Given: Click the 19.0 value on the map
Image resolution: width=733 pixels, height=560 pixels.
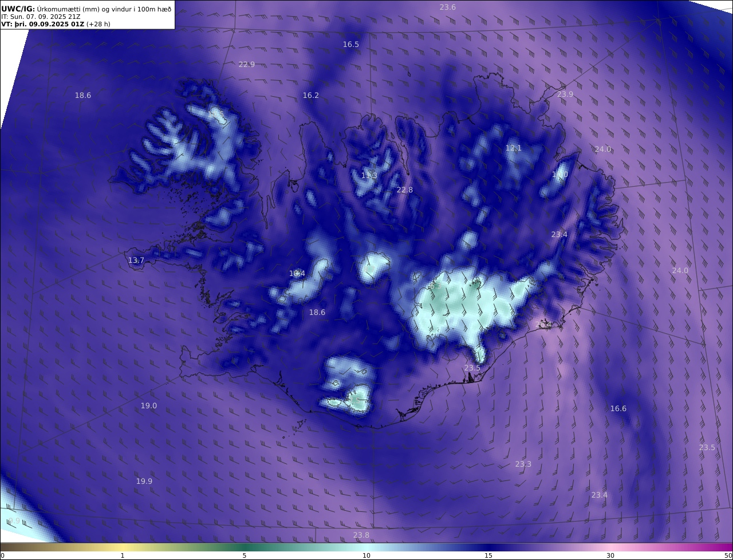Looking at the screenshot, I should coord(149,406).
